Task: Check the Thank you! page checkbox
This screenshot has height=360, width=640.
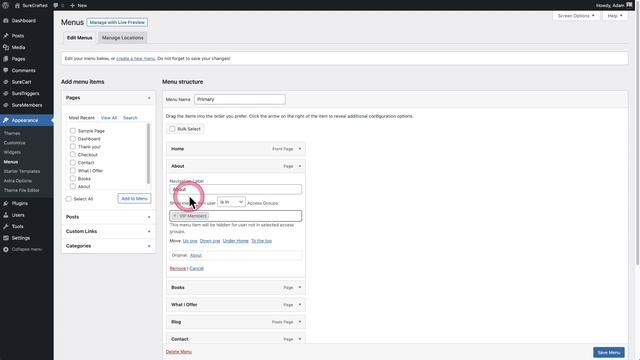Action: (x=73, y=147)
